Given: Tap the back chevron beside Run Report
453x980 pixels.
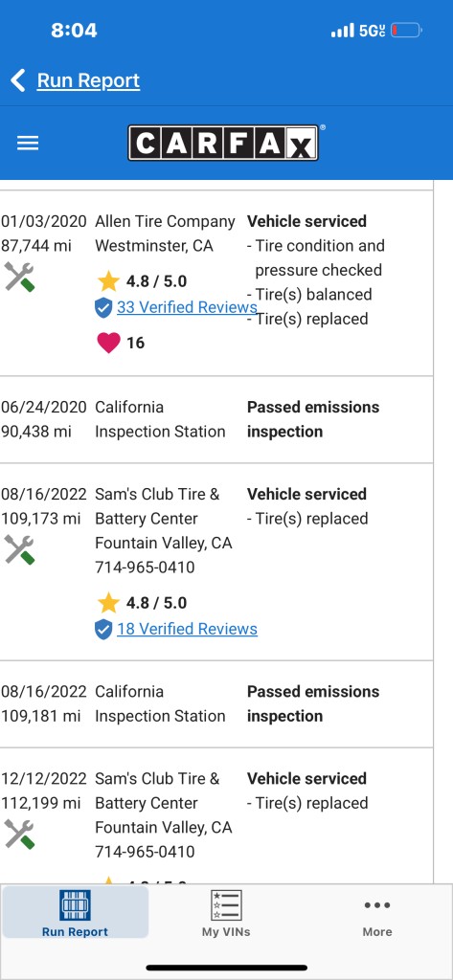Looking at the screenshot, I should 18,80.
